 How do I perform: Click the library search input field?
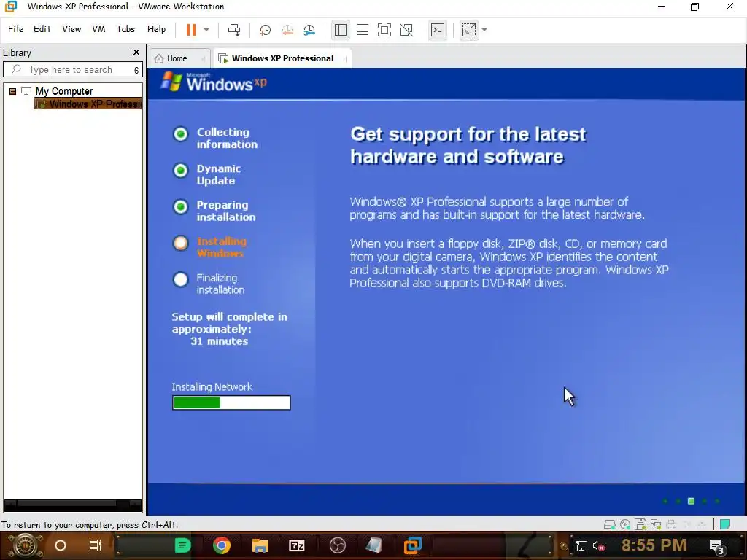[72, 69]
